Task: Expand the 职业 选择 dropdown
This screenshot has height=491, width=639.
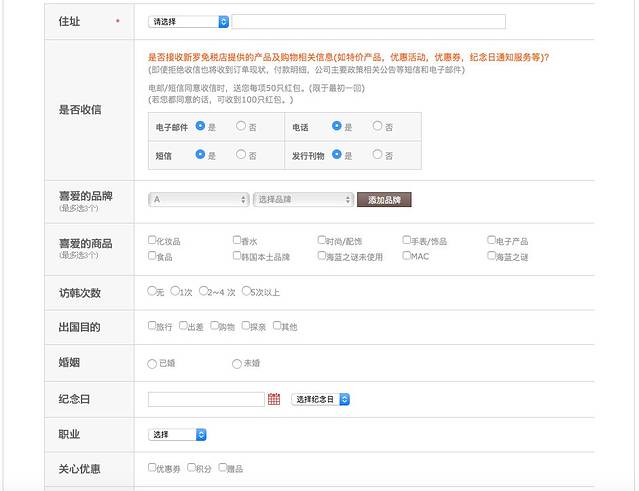Action: 177,435
